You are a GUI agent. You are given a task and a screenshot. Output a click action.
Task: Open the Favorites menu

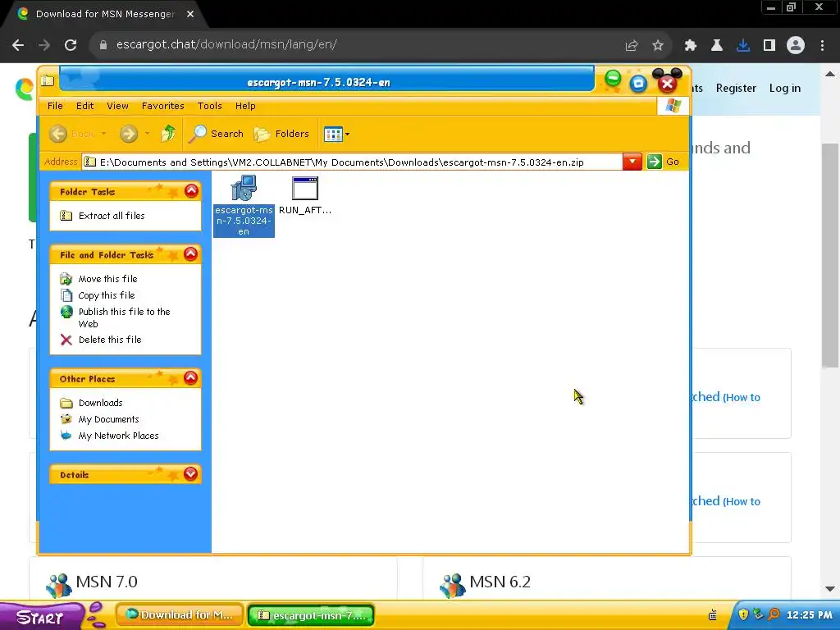pyautogui.click(x=163, y=106)
